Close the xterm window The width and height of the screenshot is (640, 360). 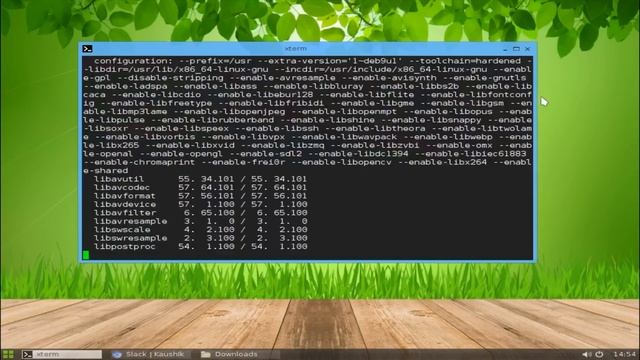pyautogui.click(x=527, y=49)
